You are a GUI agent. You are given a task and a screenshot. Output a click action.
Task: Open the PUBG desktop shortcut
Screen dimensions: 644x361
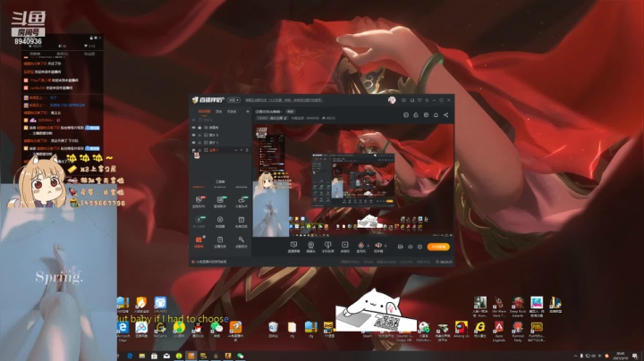537,331
